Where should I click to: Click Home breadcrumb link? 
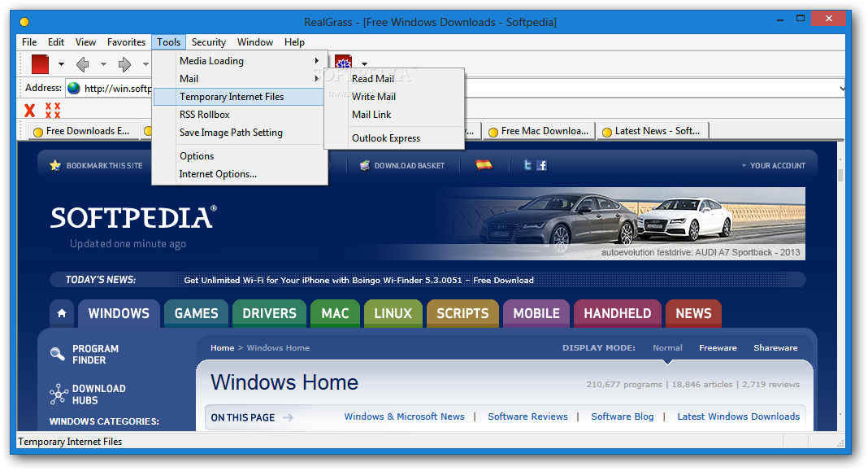coord(222,348)
